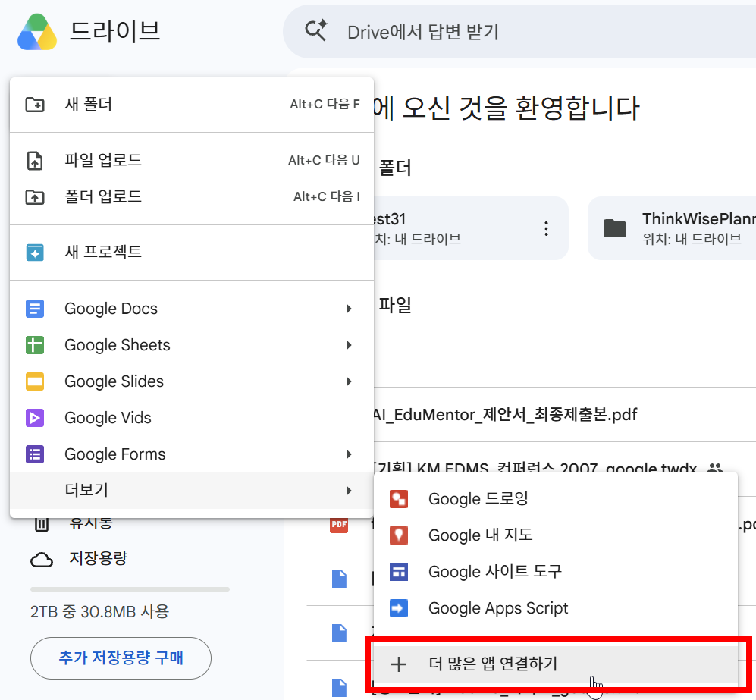Click the 드라이브 title text
Screen dimensions: 756x700
(114, 31)
